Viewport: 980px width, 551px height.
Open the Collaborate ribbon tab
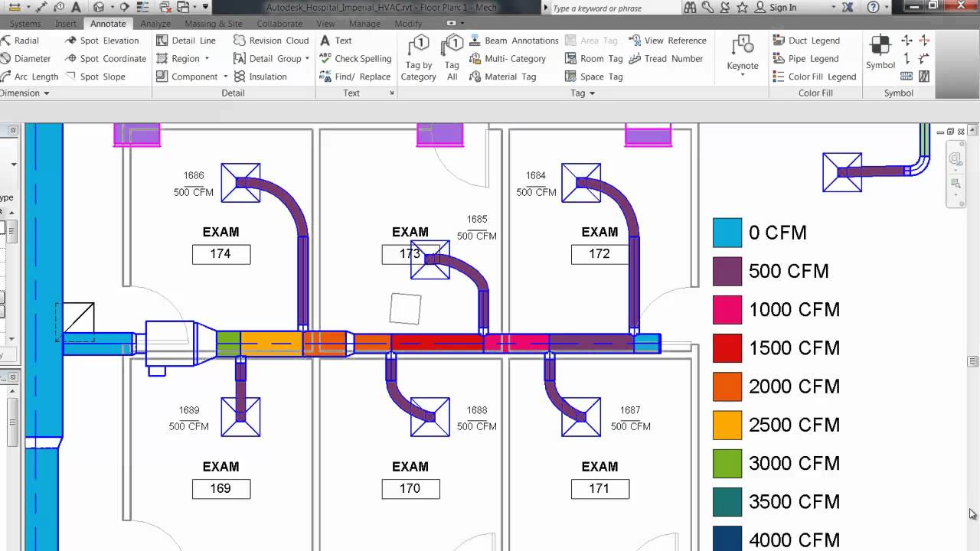tap(279, 24)
